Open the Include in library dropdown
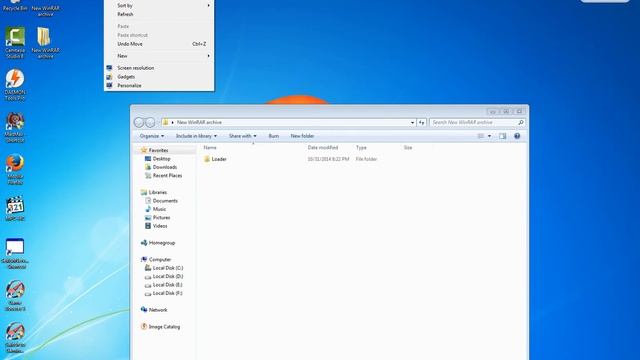 196,136
